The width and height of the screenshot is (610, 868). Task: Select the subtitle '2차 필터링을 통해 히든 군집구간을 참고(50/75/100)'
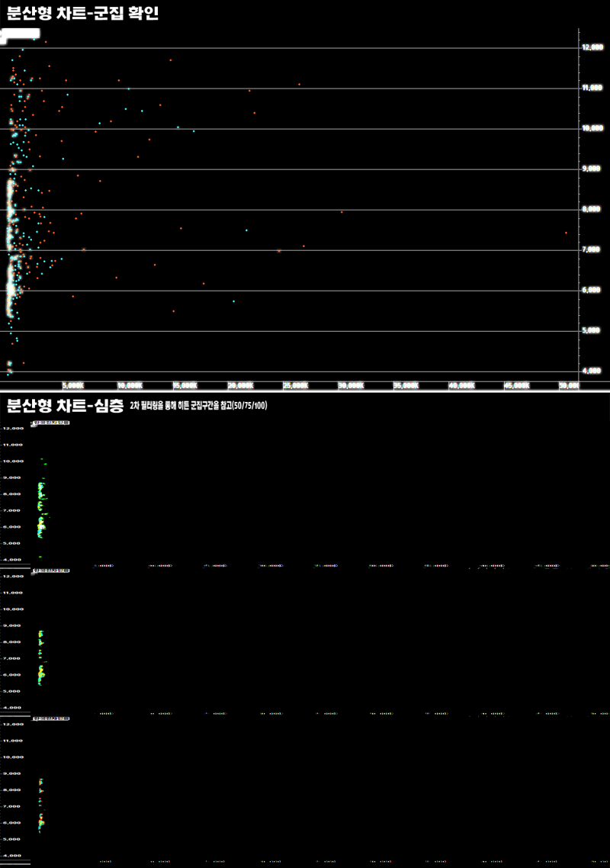pyautogui.click(x=198, y=406)
